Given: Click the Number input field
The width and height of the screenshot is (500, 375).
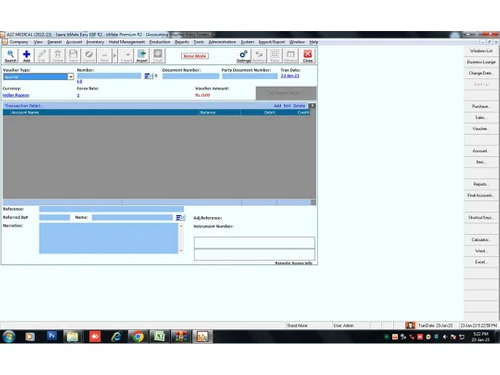Looking at the screenshot, I should (x=109, y=76).
